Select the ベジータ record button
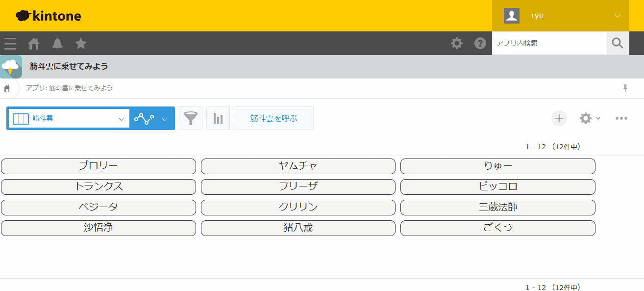Viewport: 644px width, 291px height. 99,208
